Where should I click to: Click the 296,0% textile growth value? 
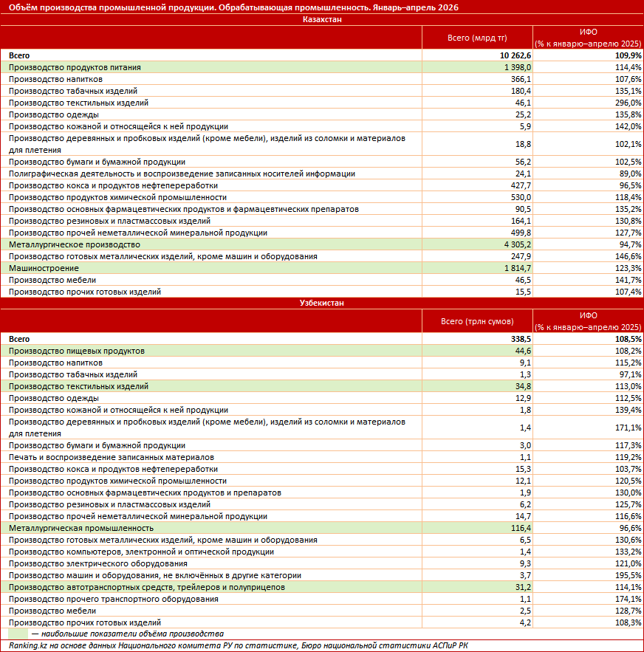[628, 103]
